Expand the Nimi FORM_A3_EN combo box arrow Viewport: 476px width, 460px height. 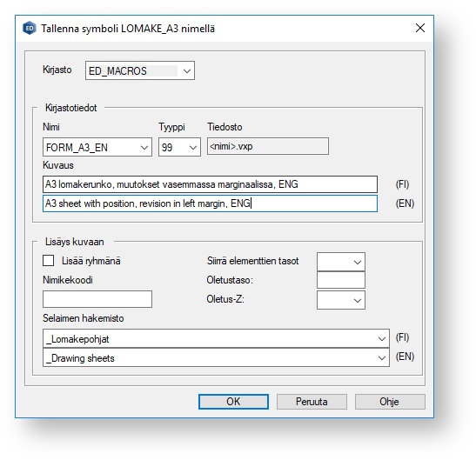[144, 148]
